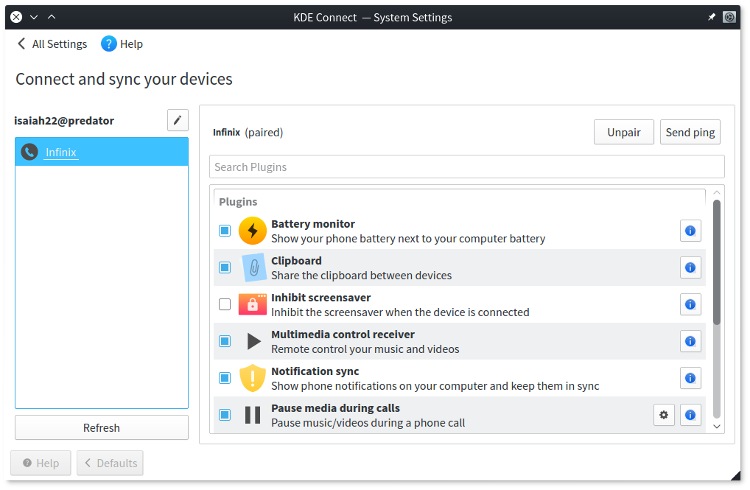Click the isaiah22@predator device name
This screenshot has width=750, height=490.
tap(64, 121)
